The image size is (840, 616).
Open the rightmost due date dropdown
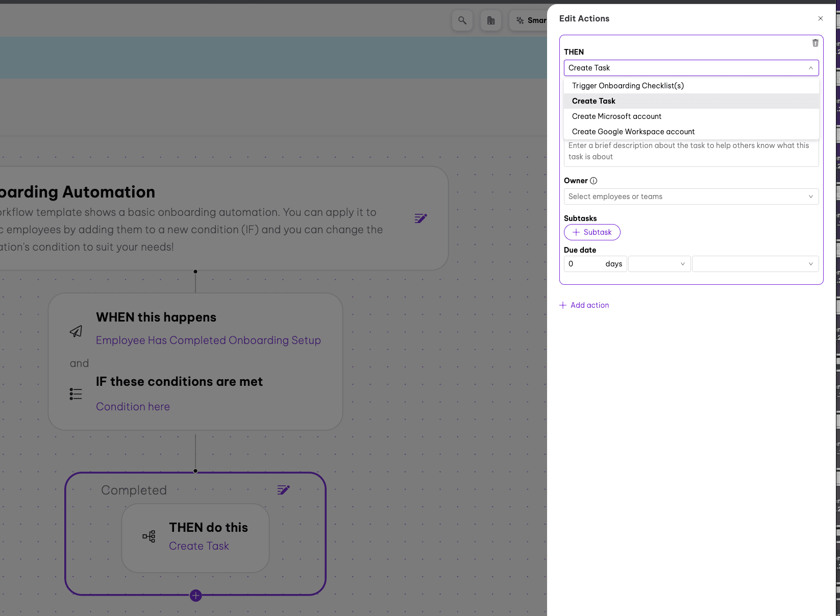coord(755,264)
